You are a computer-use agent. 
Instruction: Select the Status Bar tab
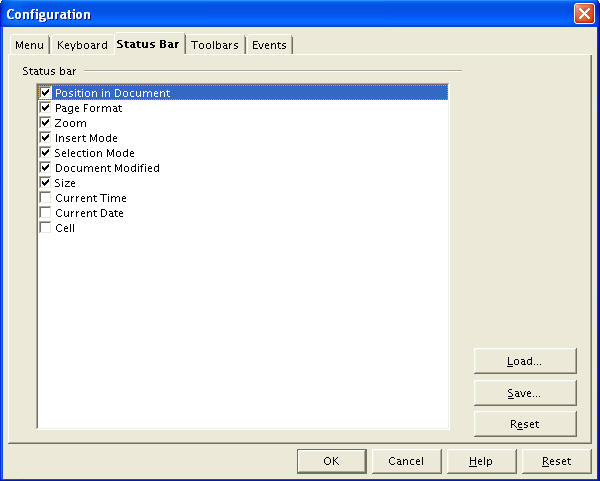148,44
